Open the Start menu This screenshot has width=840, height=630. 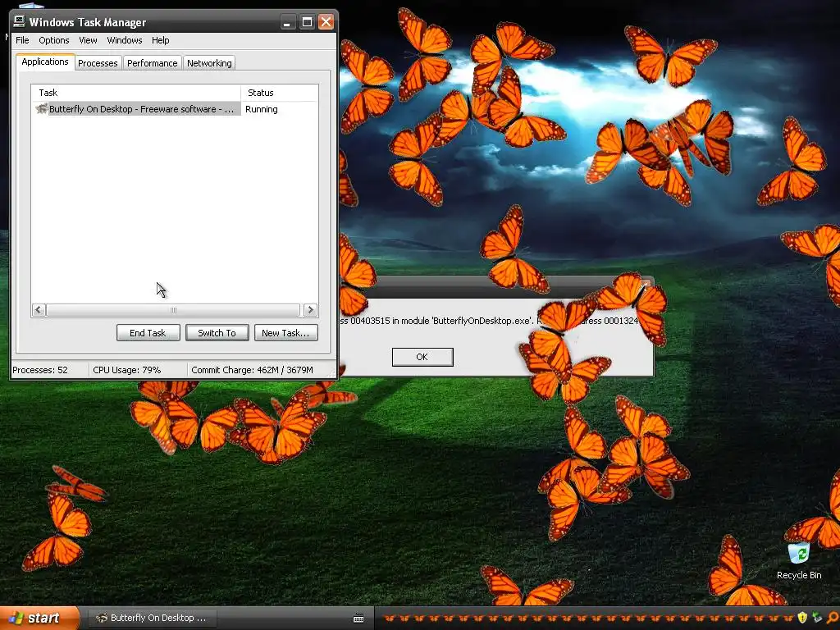coord(39,618)
